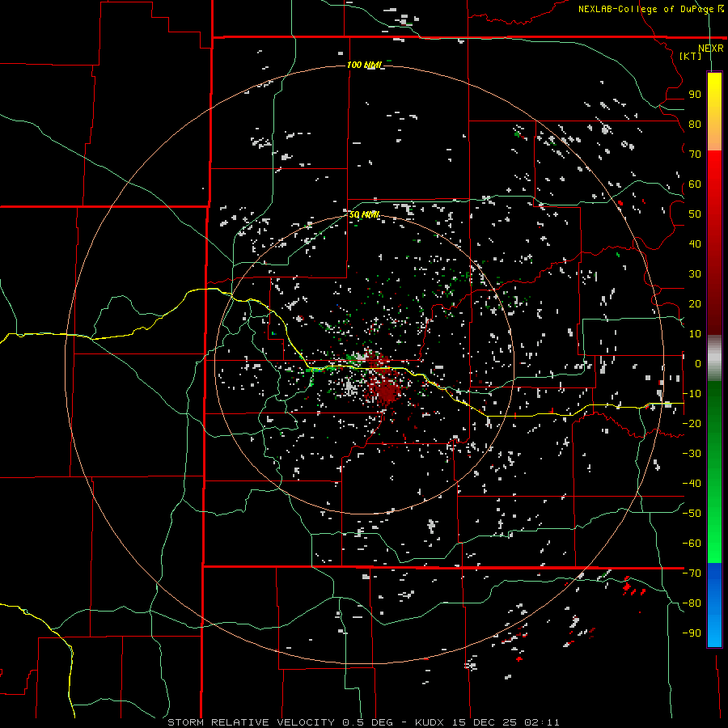Click the -70 scale value
728x728 pixels.
(692, 574)
